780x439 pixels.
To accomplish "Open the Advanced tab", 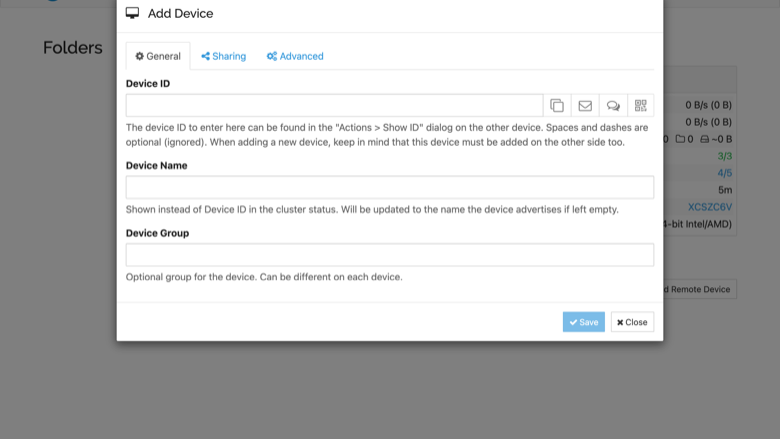I will (x=295, y=56).
